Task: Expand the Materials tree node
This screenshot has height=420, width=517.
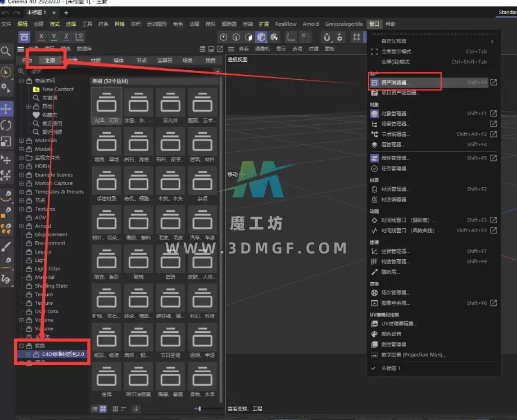Action: pos(21,141)
